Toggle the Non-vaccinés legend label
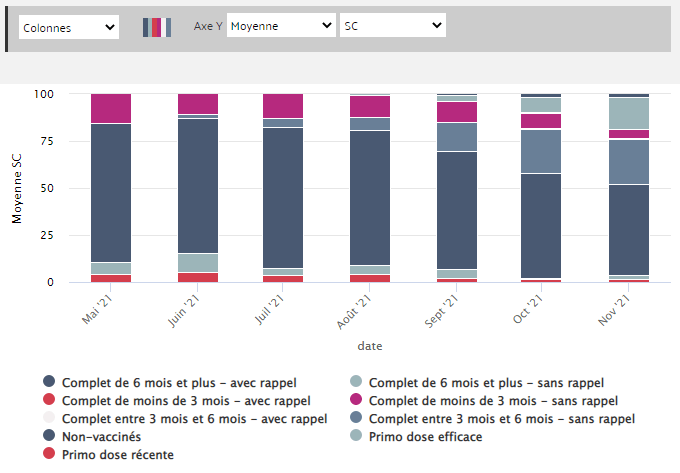The image size is (680, 473). coord(102,436)
